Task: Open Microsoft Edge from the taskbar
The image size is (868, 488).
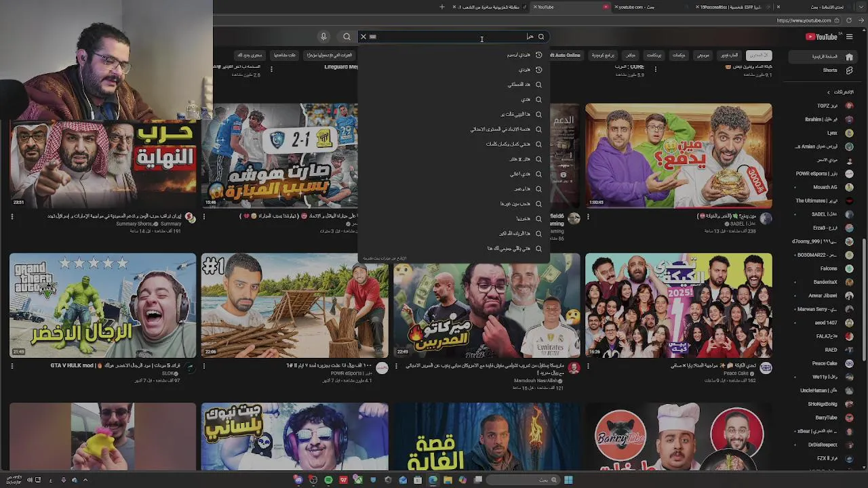Action: (x=433, y=480)
